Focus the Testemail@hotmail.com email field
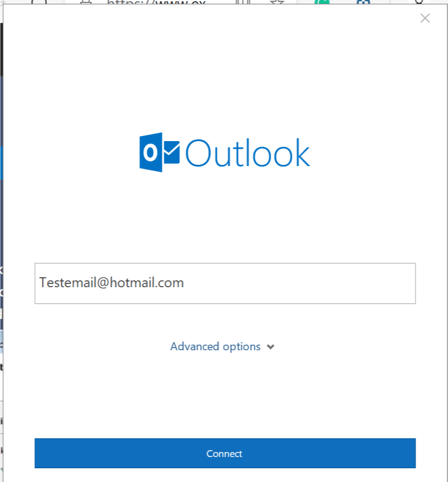Screen dimensions: 448x482 (225, 283)
